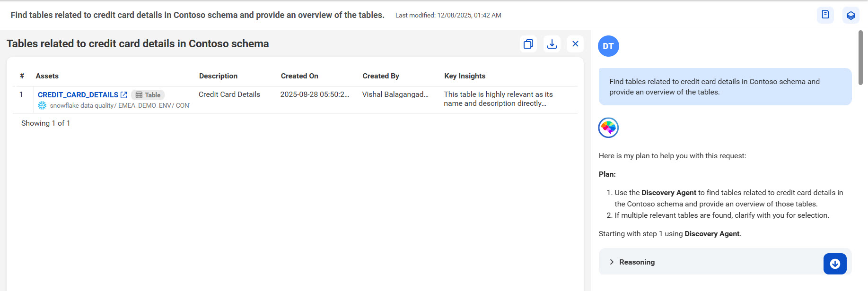This screenshot has width=868, height=291.
Task: Open the layers icon in top bar
Action: (851, 15)
